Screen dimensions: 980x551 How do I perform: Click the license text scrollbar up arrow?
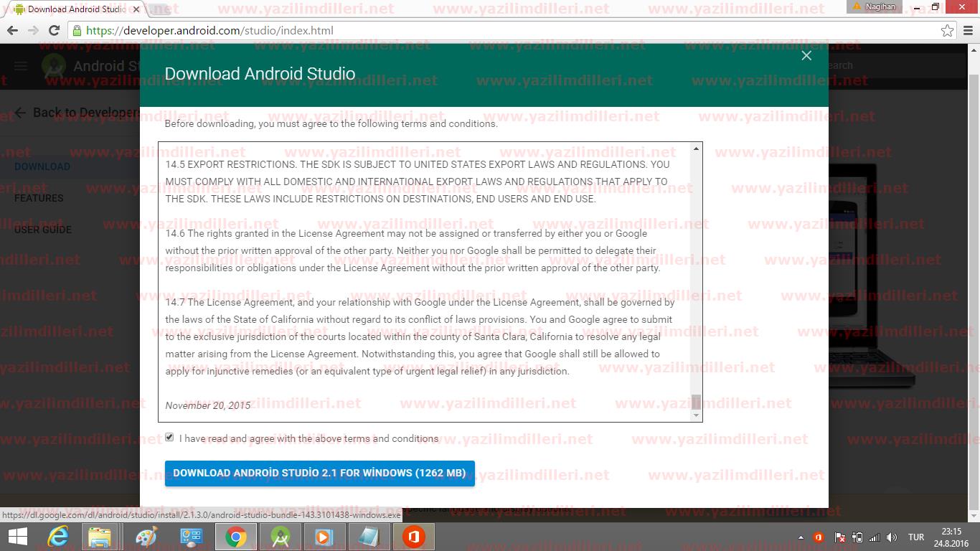[696, 149]
